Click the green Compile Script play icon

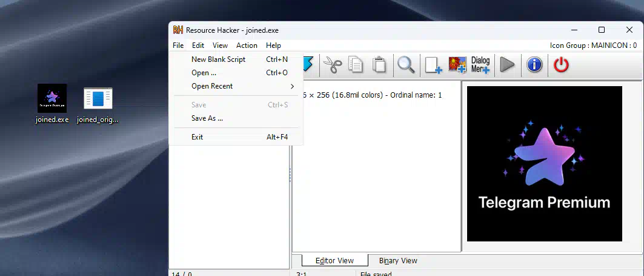[508, 65]
